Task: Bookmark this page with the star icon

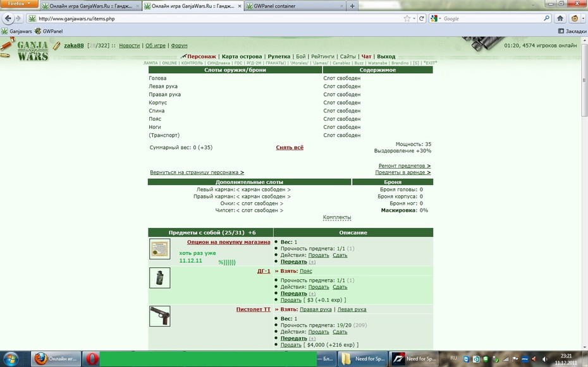Action: (x=407, y=18)
